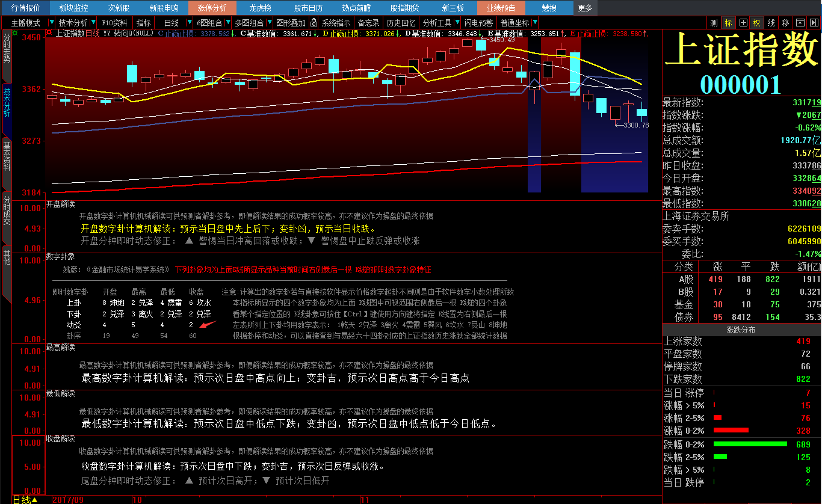Click the 下跌家数 row showing 822

click(742, 379)
